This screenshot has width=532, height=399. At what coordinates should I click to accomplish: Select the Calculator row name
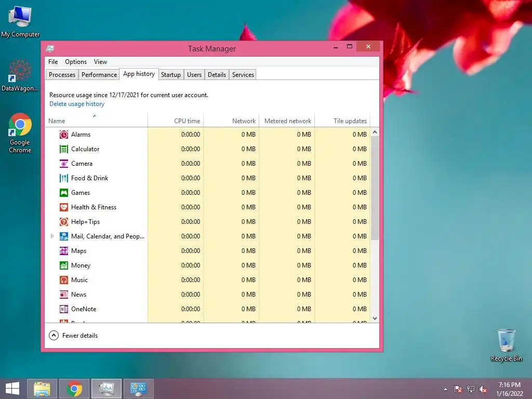[x=85, y=149]
